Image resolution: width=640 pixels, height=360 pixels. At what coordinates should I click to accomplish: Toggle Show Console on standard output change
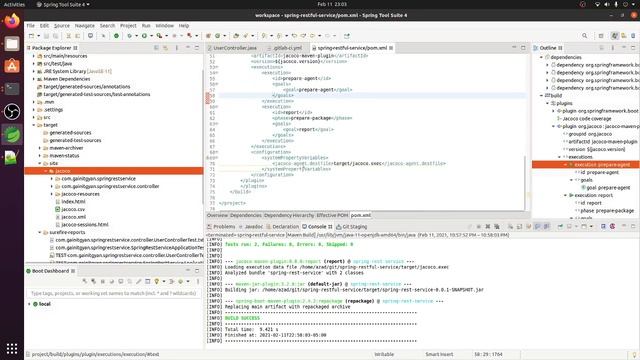coord(538,227)
